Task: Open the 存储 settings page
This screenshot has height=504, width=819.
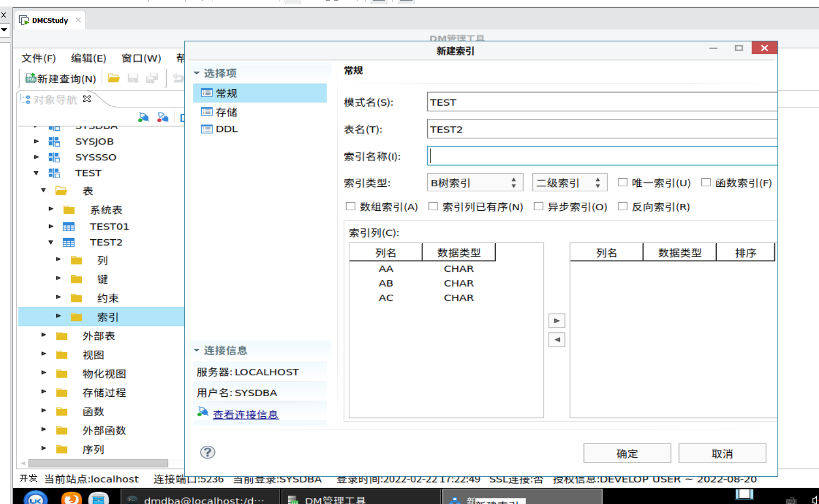Action: coord(220,112)
